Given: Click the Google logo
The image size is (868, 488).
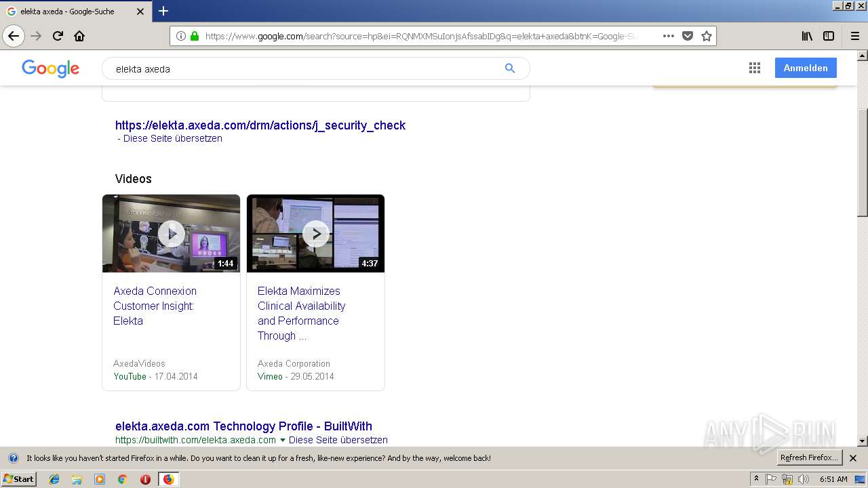Looking at the screenshot, I should tap(50, 68).
